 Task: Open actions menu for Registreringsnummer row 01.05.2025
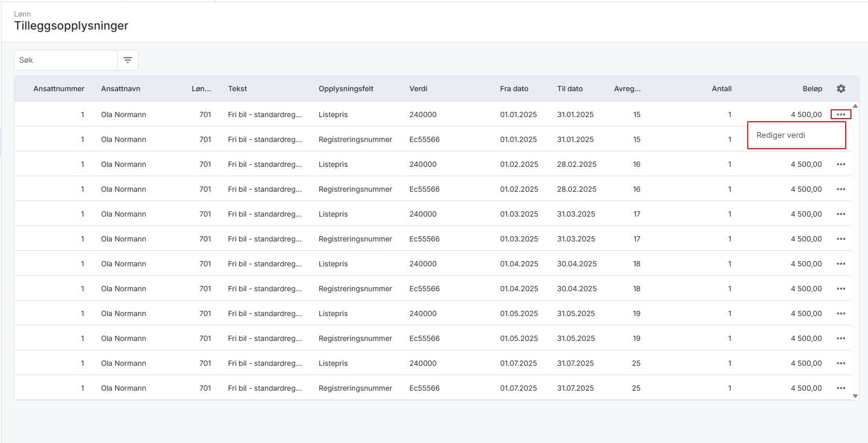pyautogui.click(x=841, y=338)
